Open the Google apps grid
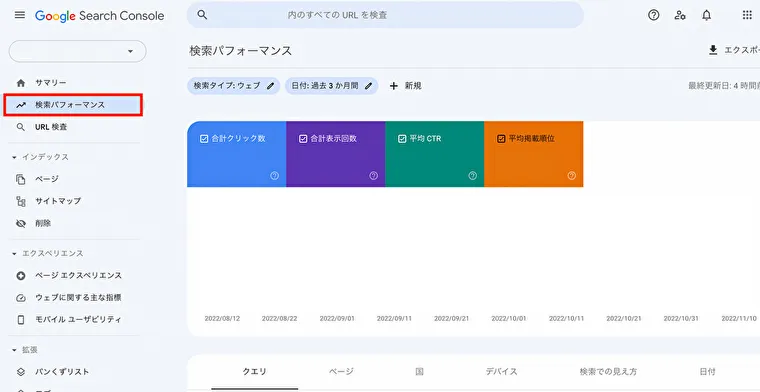Image resolution: width=760 pixels, height=392 pixels. click(x=747, y=15)
